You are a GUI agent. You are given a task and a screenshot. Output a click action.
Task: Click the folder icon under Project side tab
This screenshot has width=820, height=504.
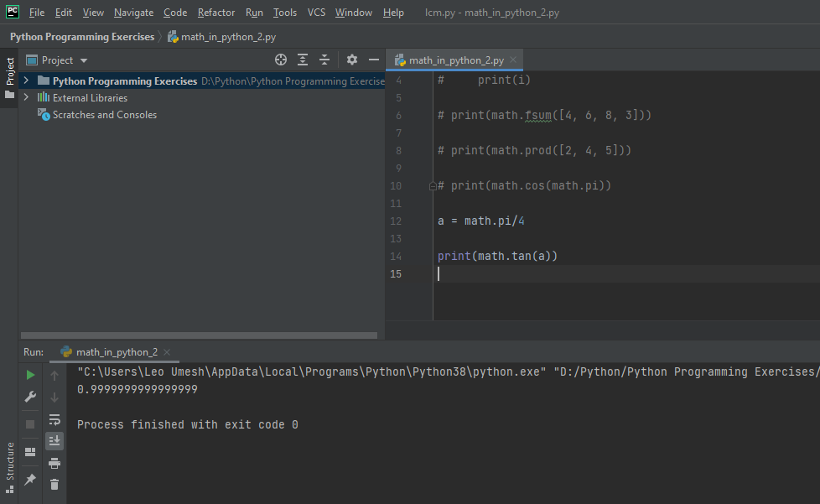coord(9,95)
